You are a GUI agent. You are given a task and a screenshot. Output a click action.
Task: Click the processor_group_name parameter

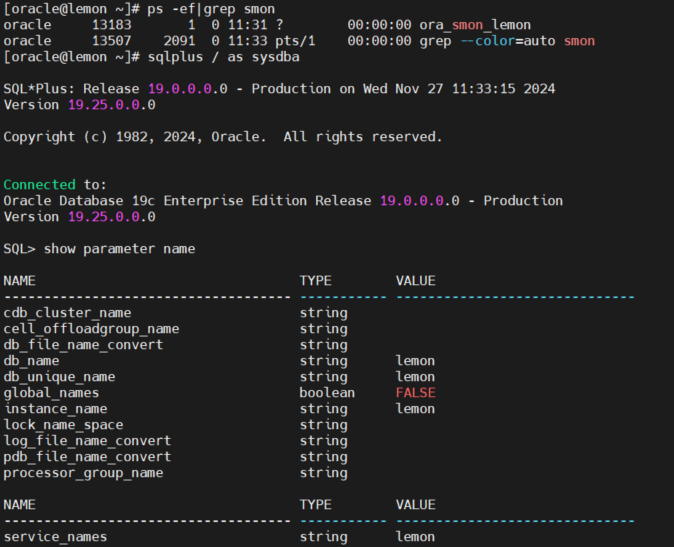tap(83, 473)
